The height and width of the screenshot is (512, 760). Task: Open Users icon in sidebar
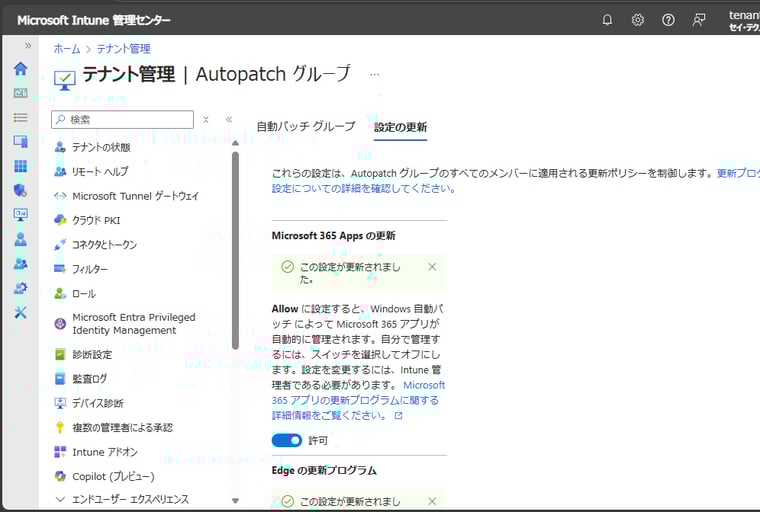click(x=20, y=239)
